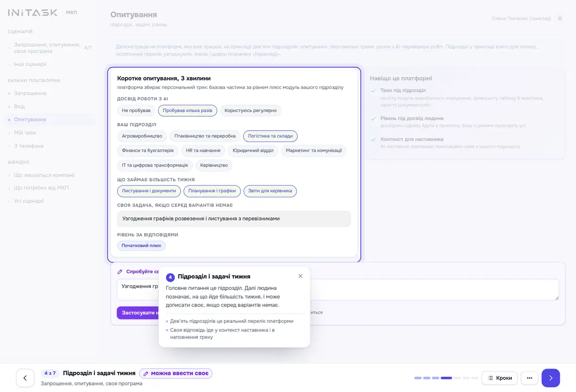Click the Олена Ткаченко (приклад) user name
Image resolution: width=576 pixels, height=392 pixels.
[x=521, y=19]
